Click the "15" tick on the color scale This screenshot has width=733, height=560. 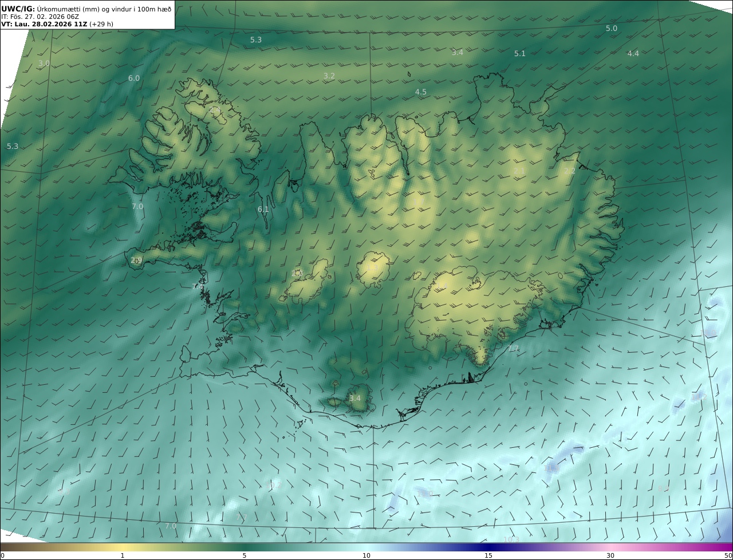(488, 555)
